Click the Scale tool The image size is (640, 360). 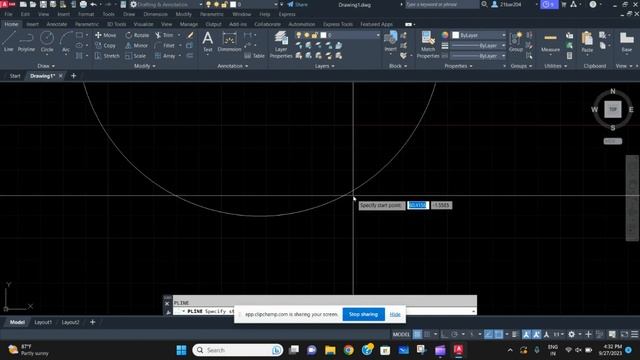point(136,56)
